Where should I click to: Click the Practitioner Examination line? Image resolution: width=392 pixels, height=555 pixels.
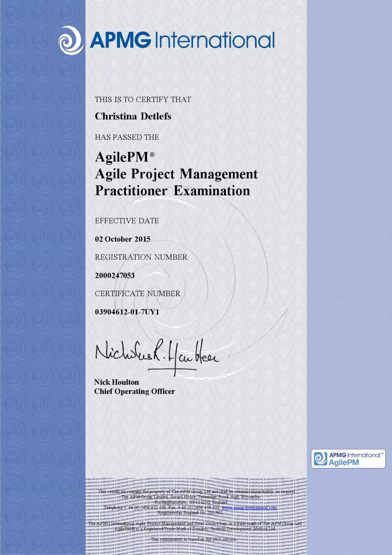point(172,191)
